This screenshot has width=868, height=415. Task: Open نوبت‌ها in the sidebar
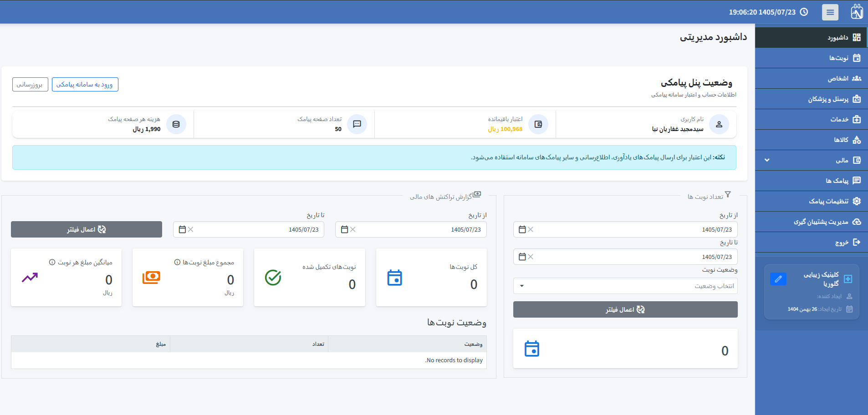pyautogui.click(x=812, y=58)
